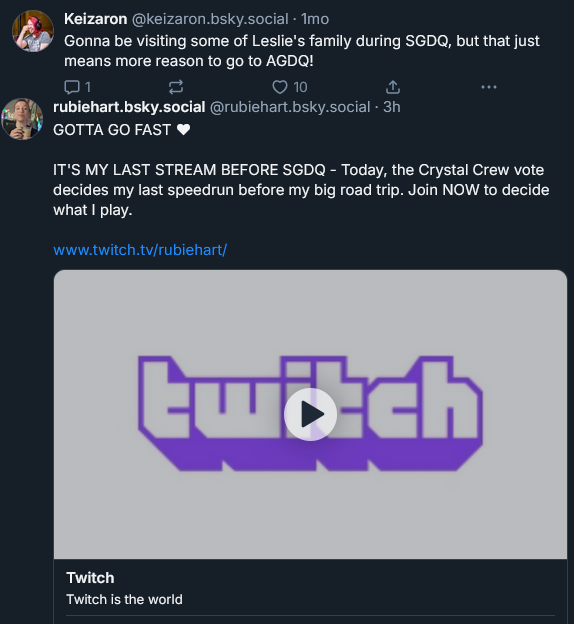Play the embedded Twitch video

(310, 414)
